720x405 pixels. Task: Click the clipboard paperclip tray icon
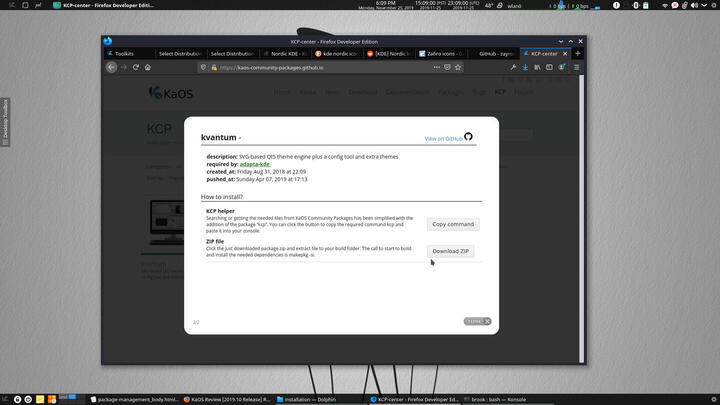(x=684, y=6)
